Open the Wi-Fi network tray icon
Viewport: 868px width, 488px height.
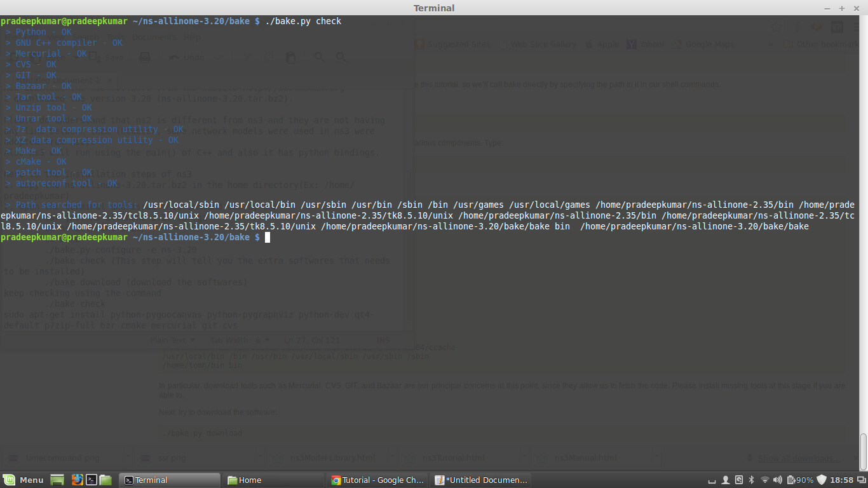(x=764, y=480)
